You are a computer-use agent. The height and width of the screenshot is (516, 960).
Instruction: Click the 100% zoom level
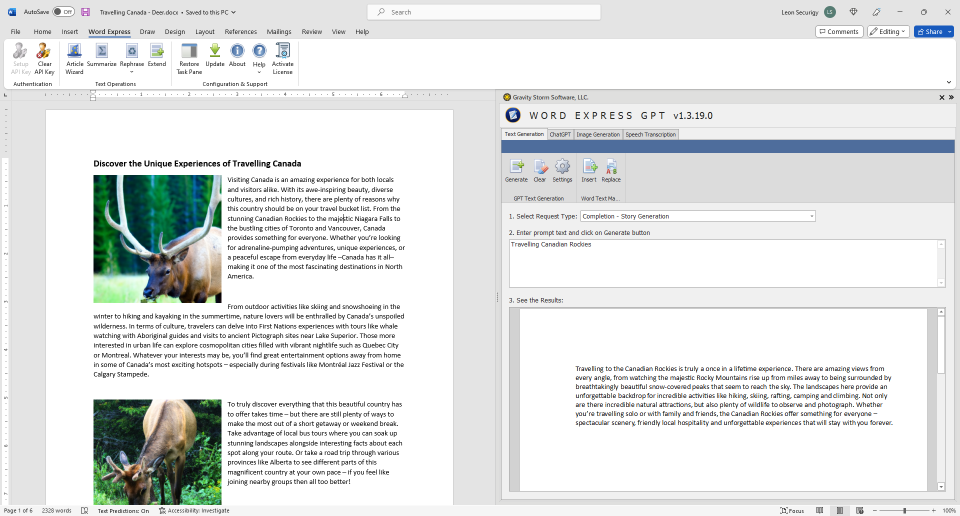[x=949, y=510]
